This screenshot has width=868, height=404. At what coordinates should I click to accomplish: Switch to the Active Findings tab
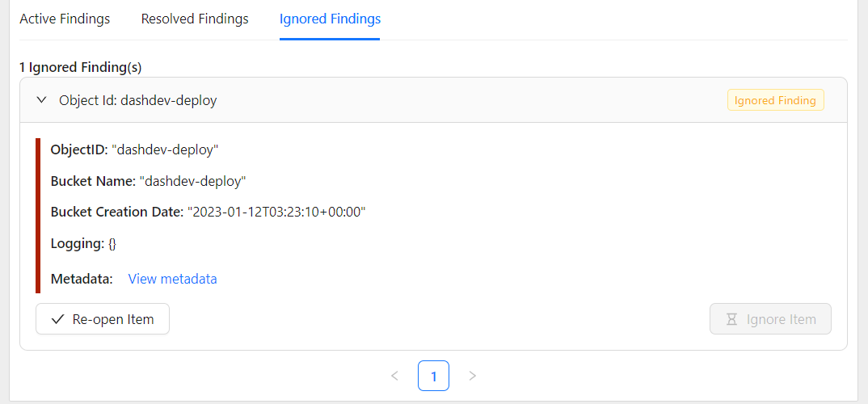(x=65, y=19)
